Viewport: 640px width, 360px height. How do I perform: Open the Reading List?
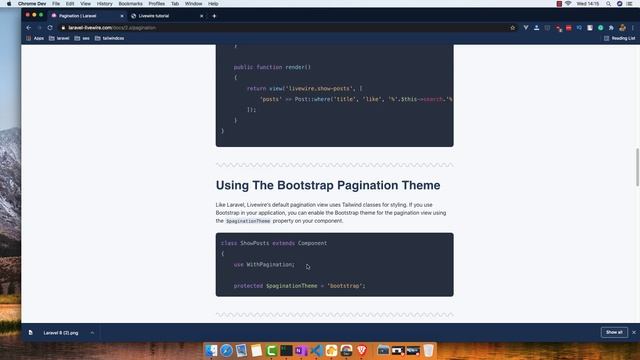[x=620, y=38]
